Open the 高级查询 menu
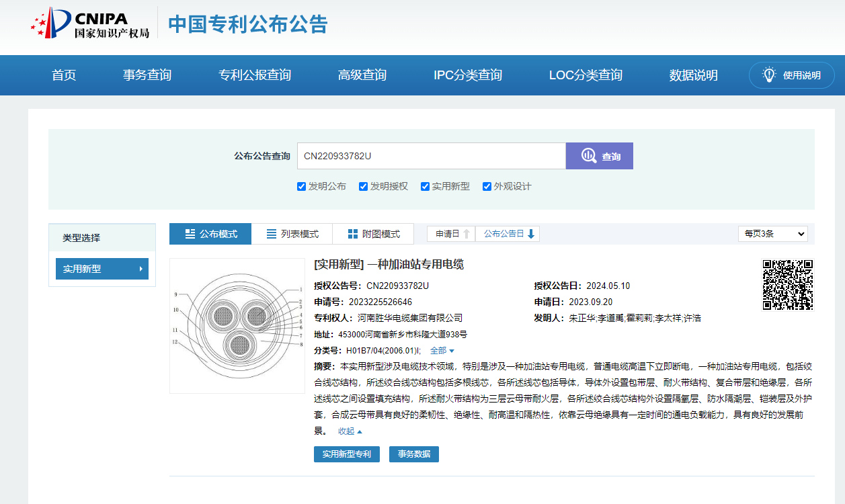This screenshot has width=845, height=504. click(x=362, y=75)
